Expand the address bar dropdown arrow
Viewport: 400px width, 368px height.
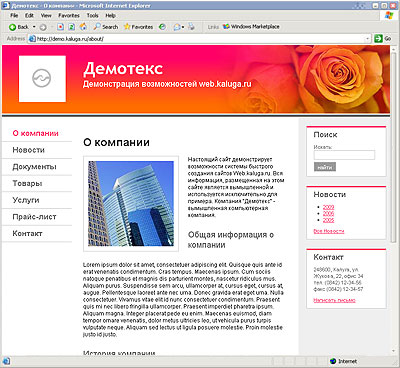(368, 39)
